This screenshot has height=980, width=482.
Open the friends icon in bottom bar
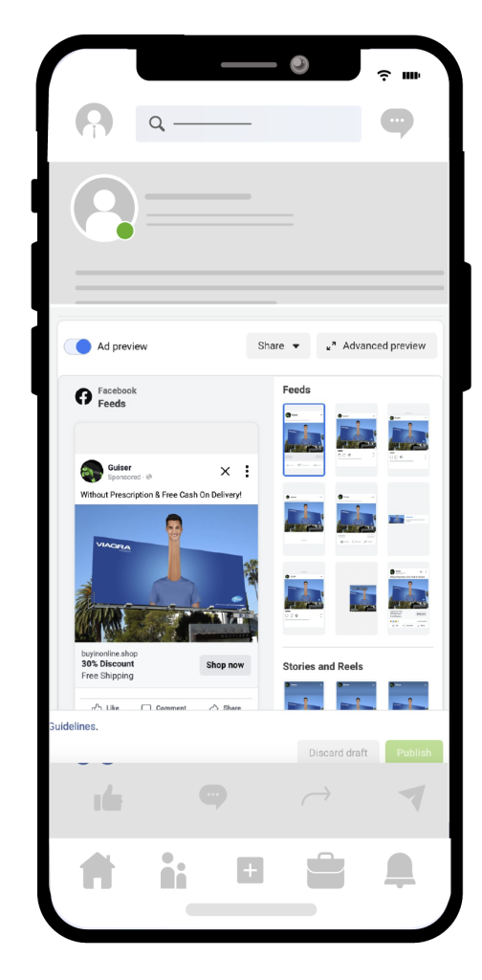coord(173,870)
